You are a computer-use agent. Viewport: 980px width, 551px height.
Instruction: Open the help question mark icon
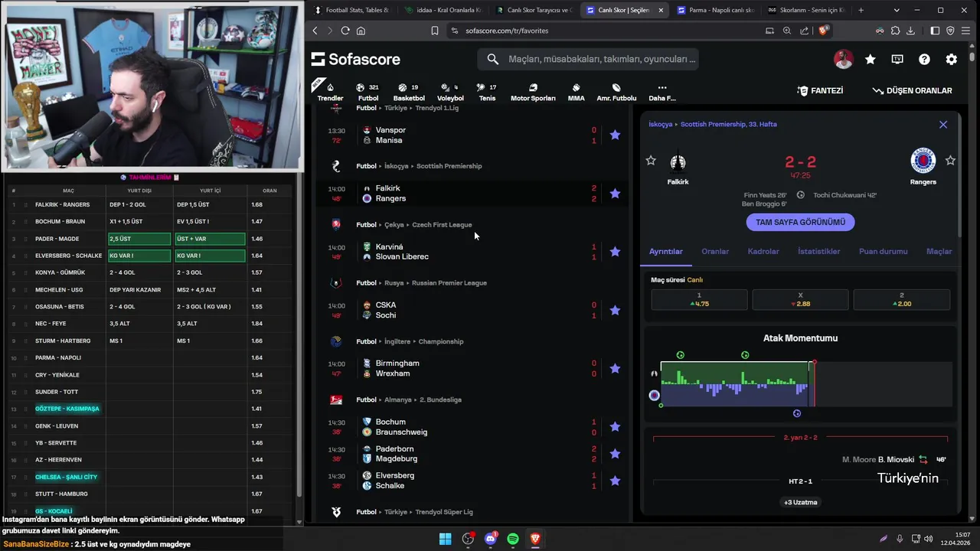point(924,59)
